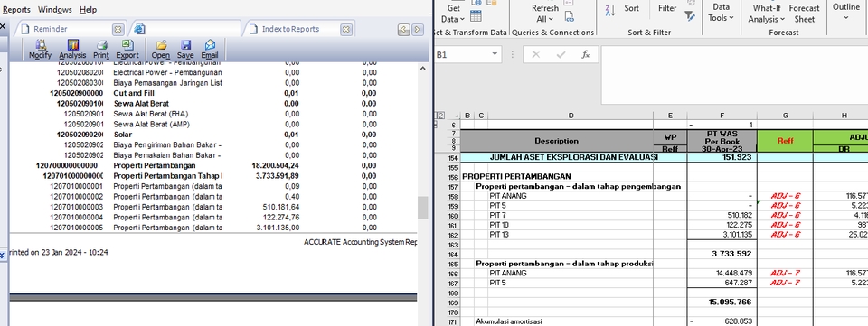Open Analysis in ACCURATE toolbar
Screen dimensions: 868x326
point(72,49)
